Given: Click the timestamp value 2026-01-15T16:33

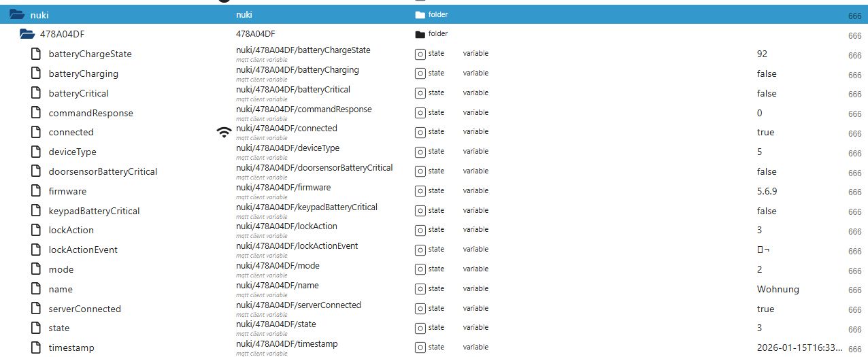Looking at the screenshot, I should pyautogui.click(x=799, y=347).
